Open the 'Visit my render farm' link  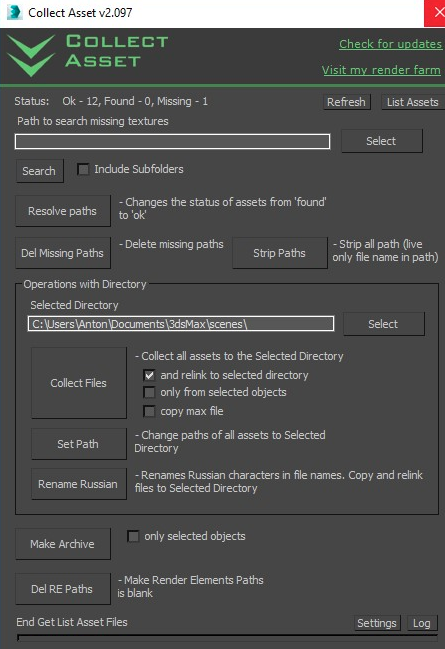coord(381,70)
